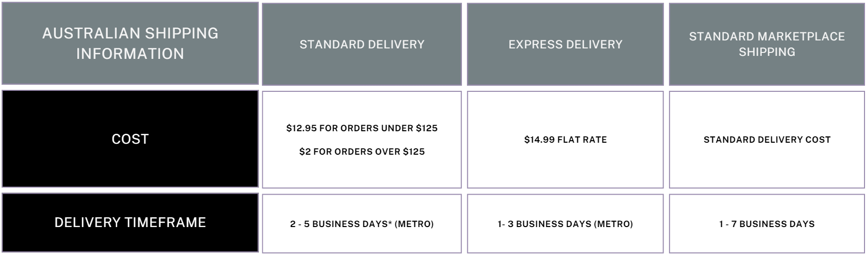Viewport: 868px width, 256px height.
Task: Select the Standard Delivery column header
Action: click(x=362, y=44)
